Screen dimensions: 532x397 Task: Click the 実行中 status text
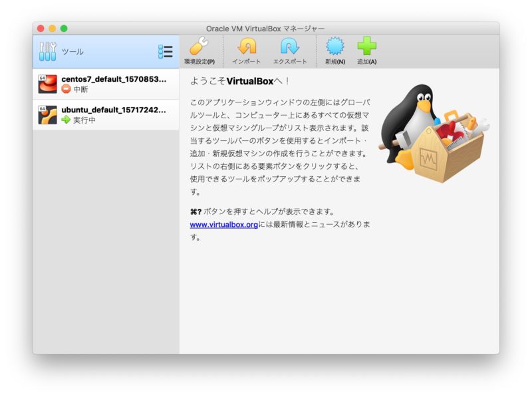[84, 120]
